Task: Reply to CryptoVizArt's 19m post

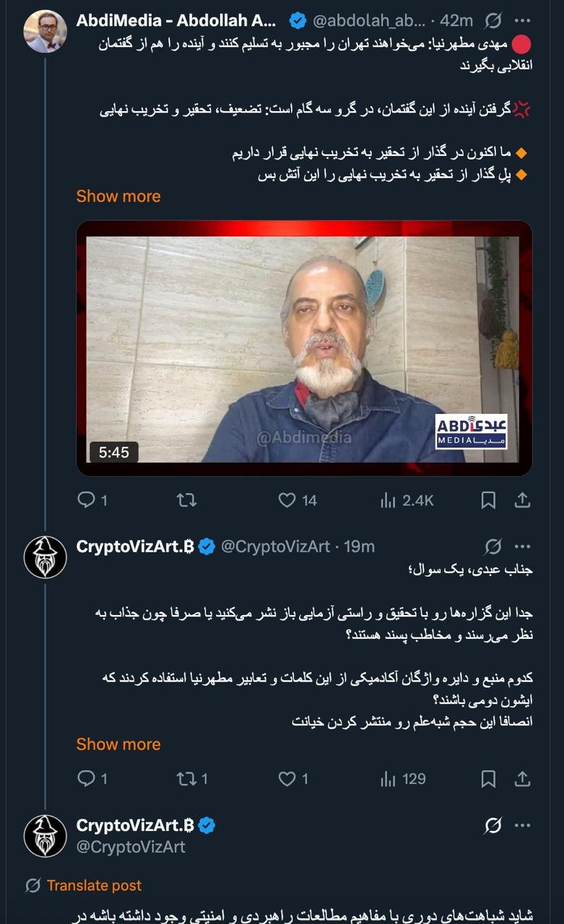Action: click(87, 779)
